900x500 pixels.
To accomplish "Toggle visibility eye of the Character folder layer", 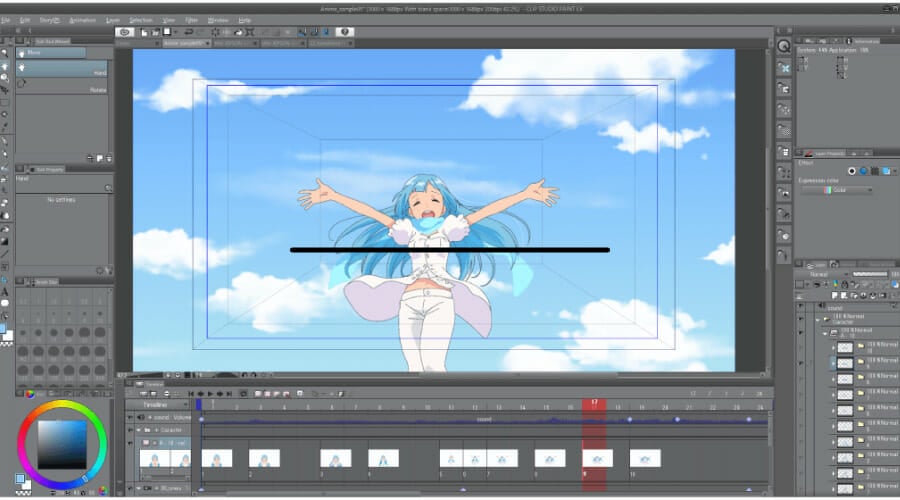I will [801, 319].
